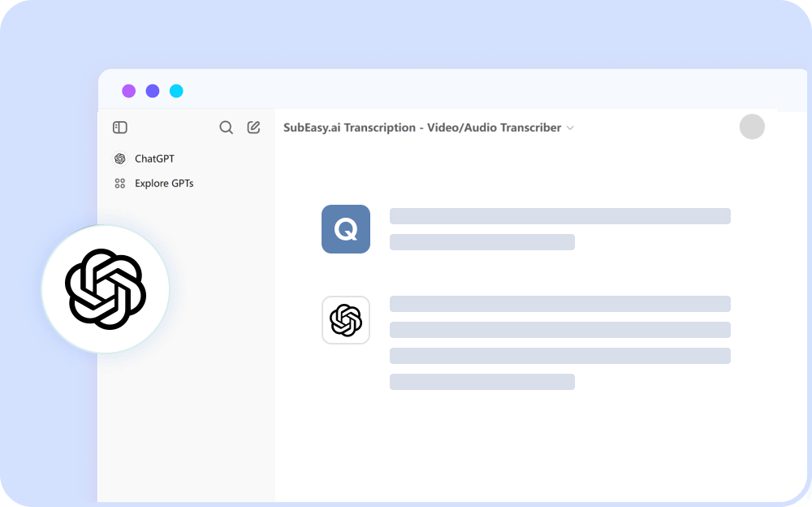812x507 pixels.
Task: Open the Explore GPTs text entry
Action: coord(164,184)
